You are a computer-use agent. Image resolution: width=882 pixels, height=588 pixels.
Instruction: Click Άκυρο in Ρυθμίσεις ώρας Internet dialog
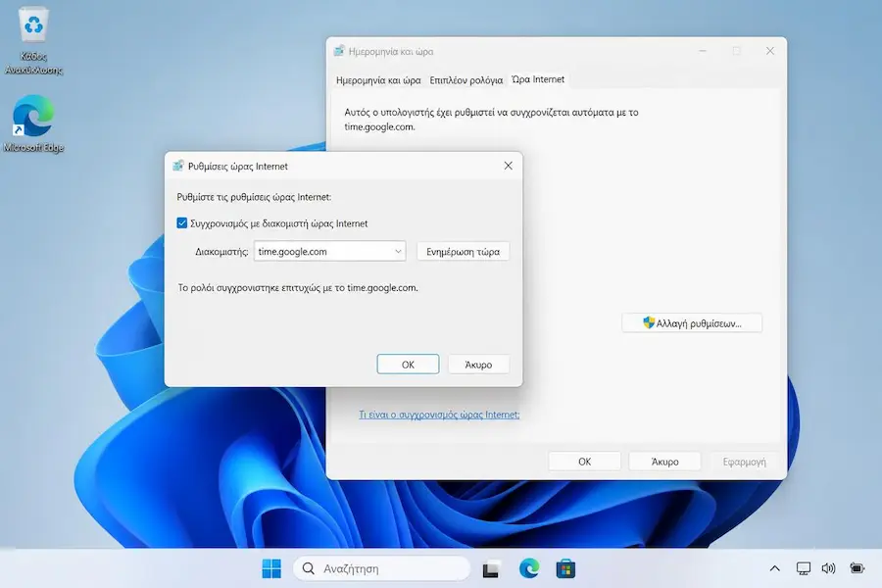tap(478, 365)
